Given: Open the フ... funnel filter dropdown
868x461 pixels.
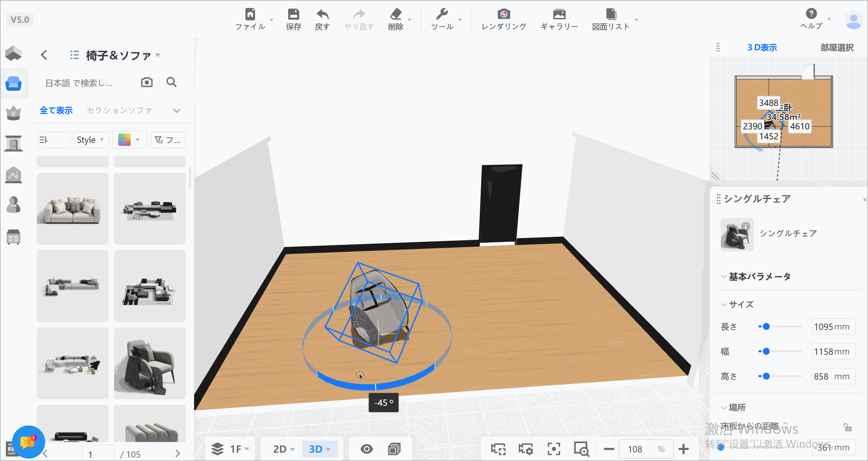Looking at the screenshot, I should coord(168,140).
